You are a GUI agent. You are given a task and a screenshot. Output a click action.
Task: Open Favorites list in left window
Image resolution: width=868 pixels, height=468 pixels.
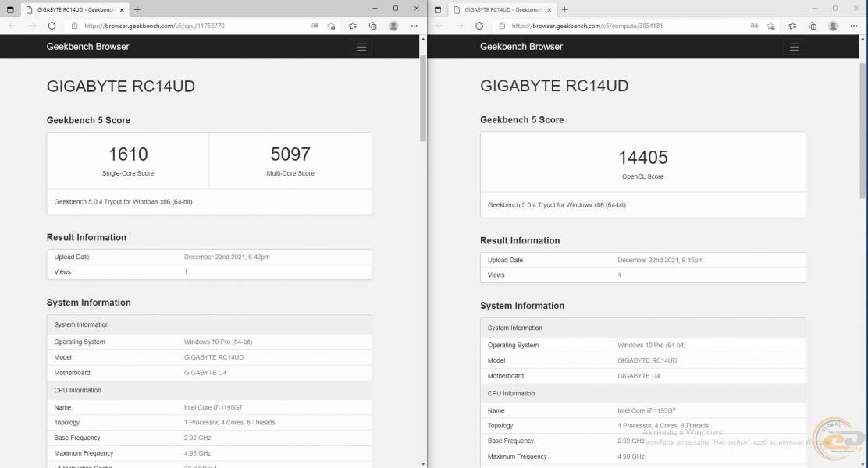click(353, 26)
